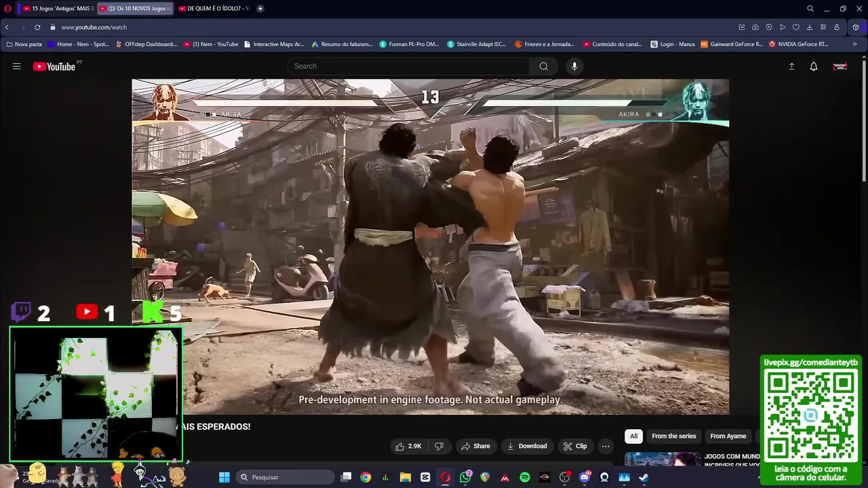
Task: Select the From the series chip
Action: point(674,436)
